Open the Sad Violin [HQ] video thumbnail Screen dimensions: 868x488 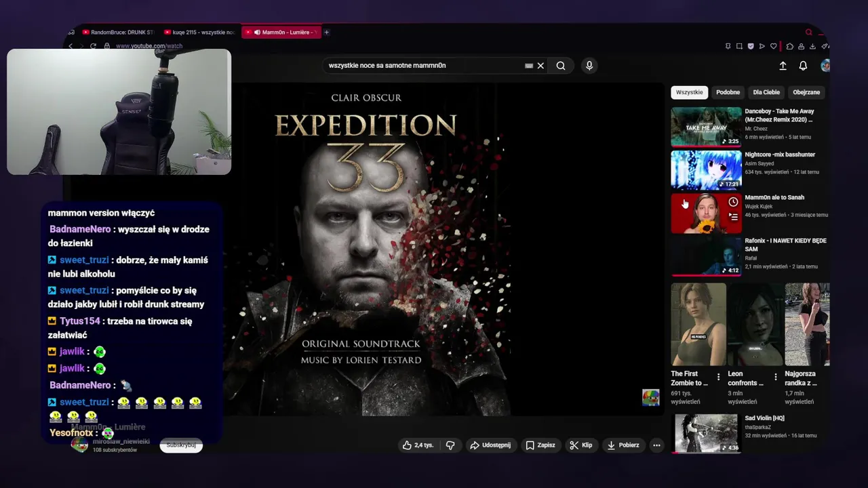click(706, 433)
